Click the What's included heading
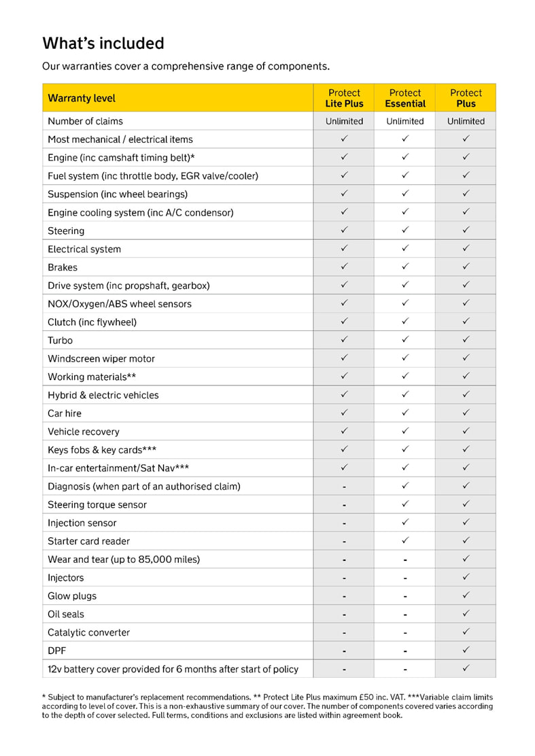 tap(103, 44)
